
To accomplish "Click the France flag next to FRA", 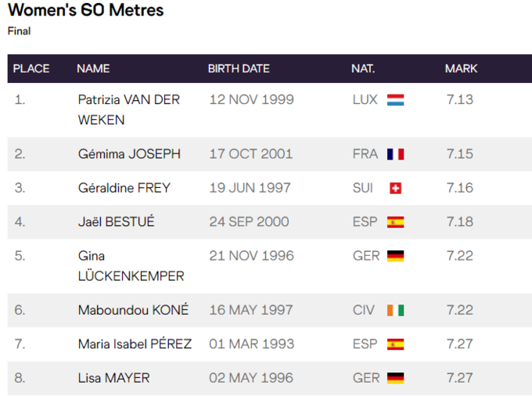I will [395, 154].
